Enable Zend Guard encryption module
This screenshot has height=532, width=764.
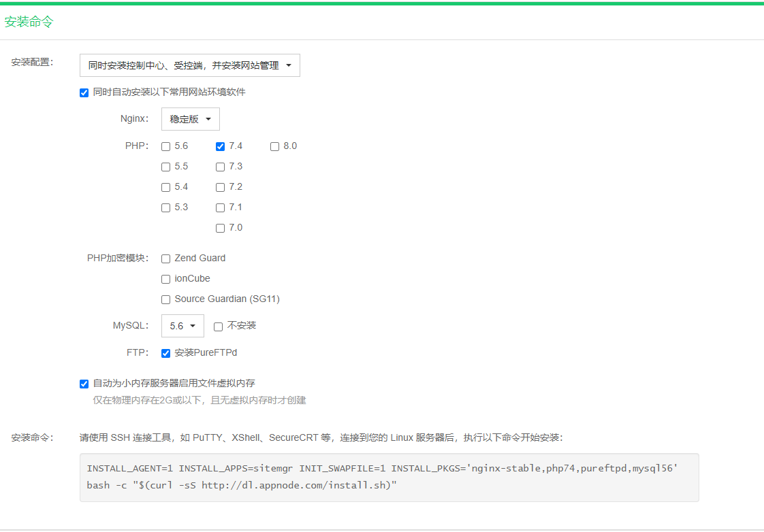[166, 259]
